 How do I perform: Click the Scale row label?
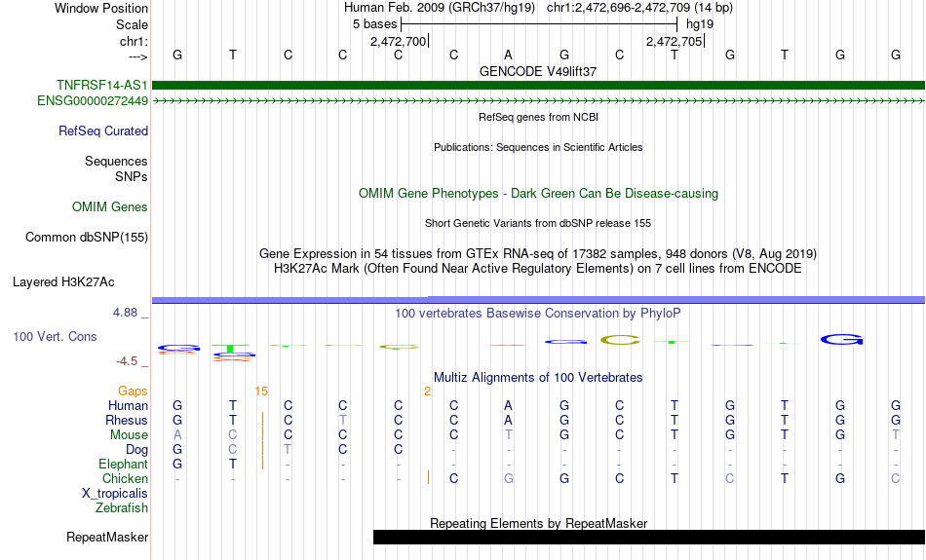(x=133, y=24)
